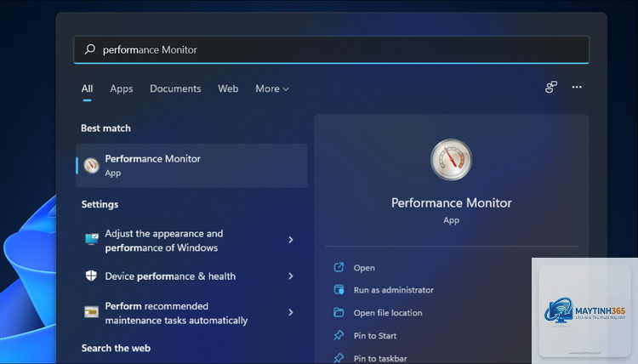638x364 pixels.
Task: Switch to the Web tab
Action: (x=228, y=88)
